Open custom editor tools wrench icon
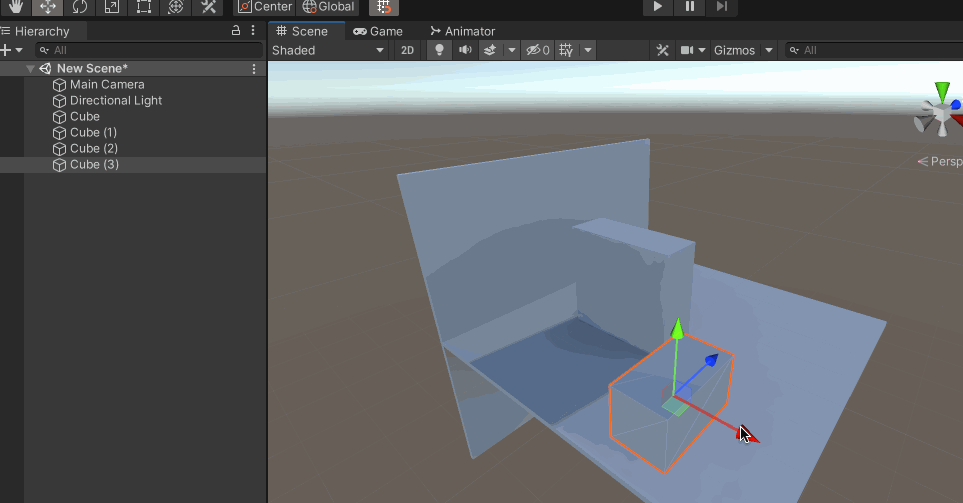The image size is (963, 503). tap(208, 7)
